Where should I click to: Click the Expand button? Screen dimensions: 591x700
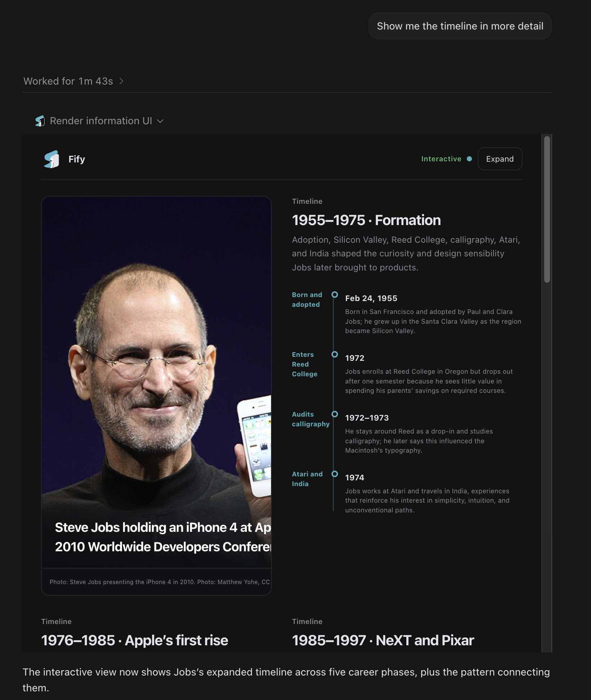click(x=500, y=159)
